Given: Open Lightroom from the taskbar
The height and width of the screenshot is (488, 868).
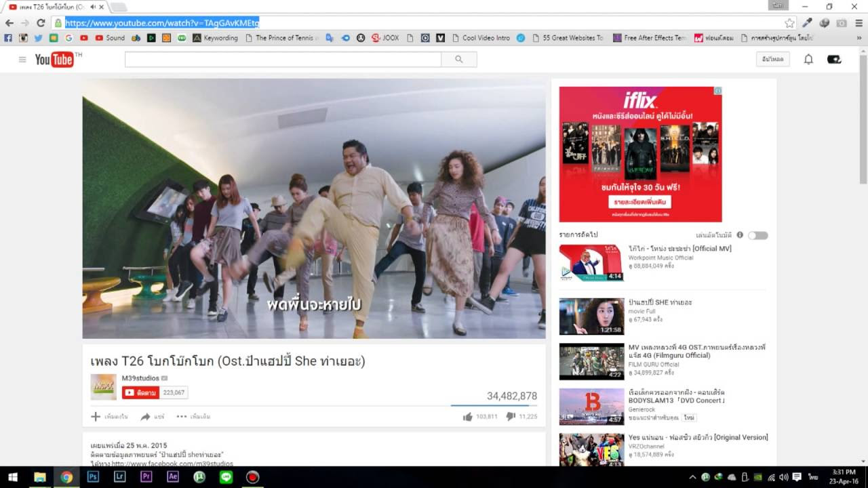Looking at the screenshot, I should [x=119, y=477].
